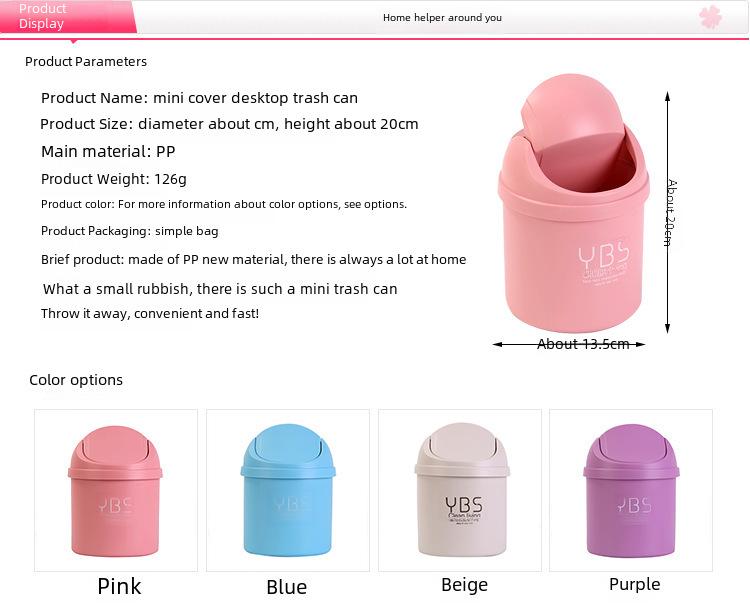Click the Product Name text line
The width and height of the screenshot is (750, 608).
(x=199, y=98)
